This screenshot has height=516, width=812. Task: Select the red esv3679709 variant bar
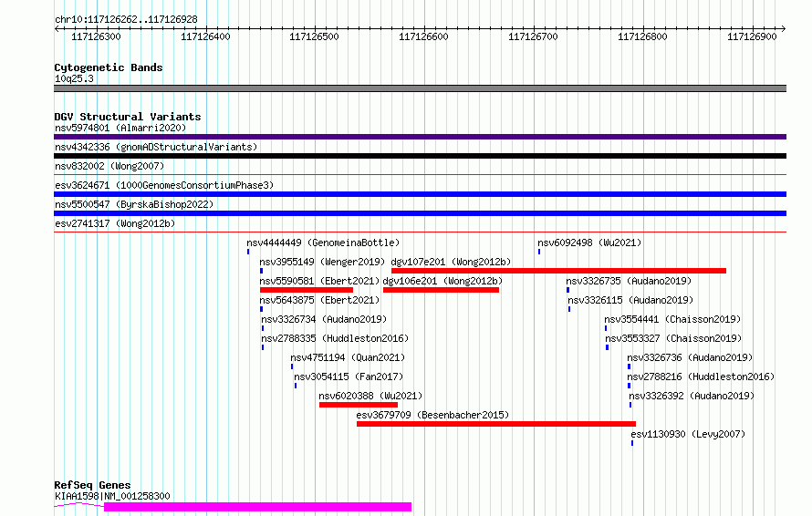pyautogui.click(x=496, y=424)
